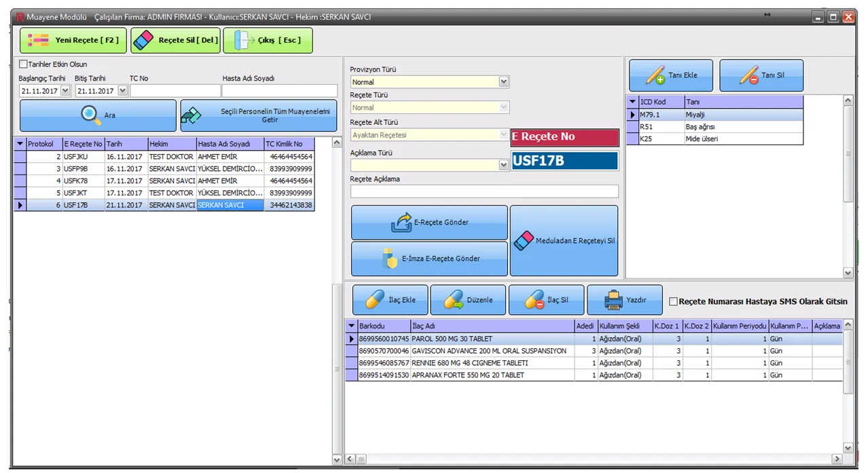Select prescription row USF17B
The image size is (868, 473).
click(x=164, y=205)
